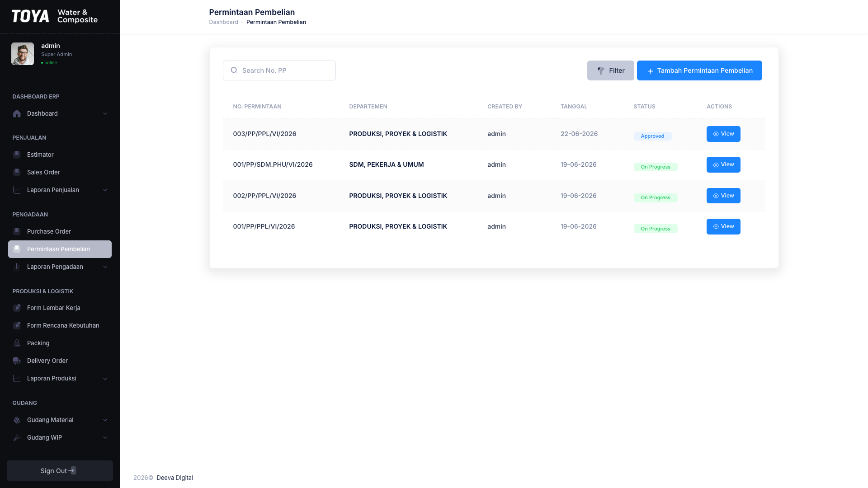Image resolution: width=868 pixels, height=488 pixels.
Task: Click the Dashboard home icon in sidebar
Action: (x=17, y=113)
